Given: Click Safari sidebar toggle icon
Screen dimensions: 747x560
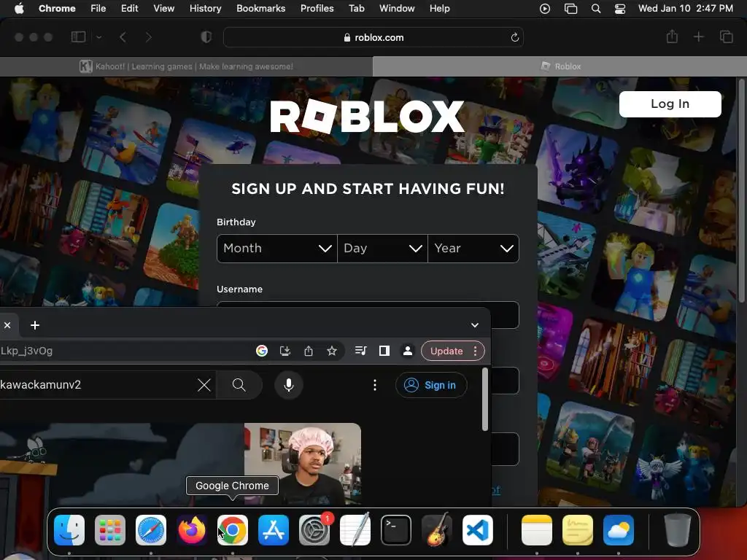Looking at the screenshot, I should pyautogui.click(x=78, y=37).
